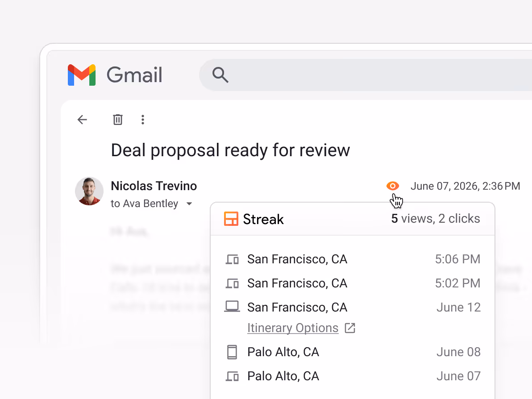The image size is (532, 399).
Task: Click the Streak logo in popup
Action: (x=254, y=219)
